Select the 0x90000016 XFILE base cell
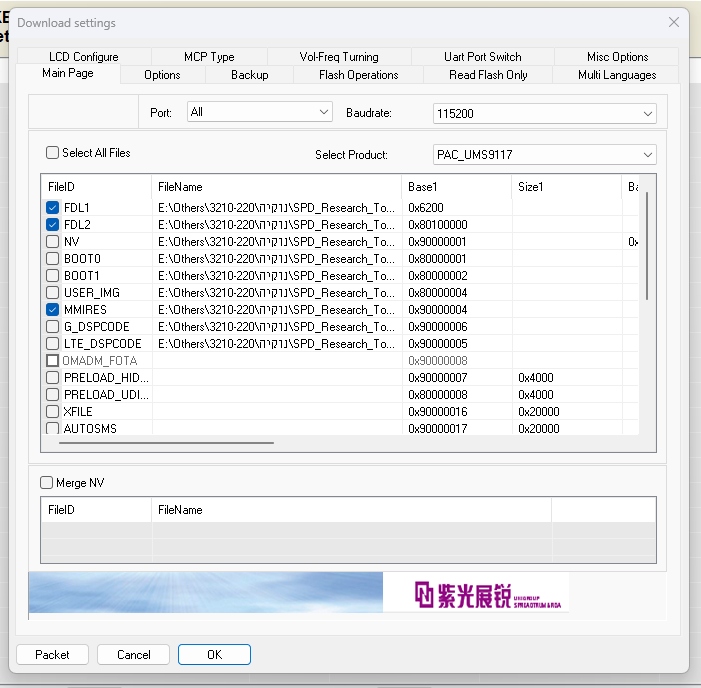The image size is (701, 688). 456,412
